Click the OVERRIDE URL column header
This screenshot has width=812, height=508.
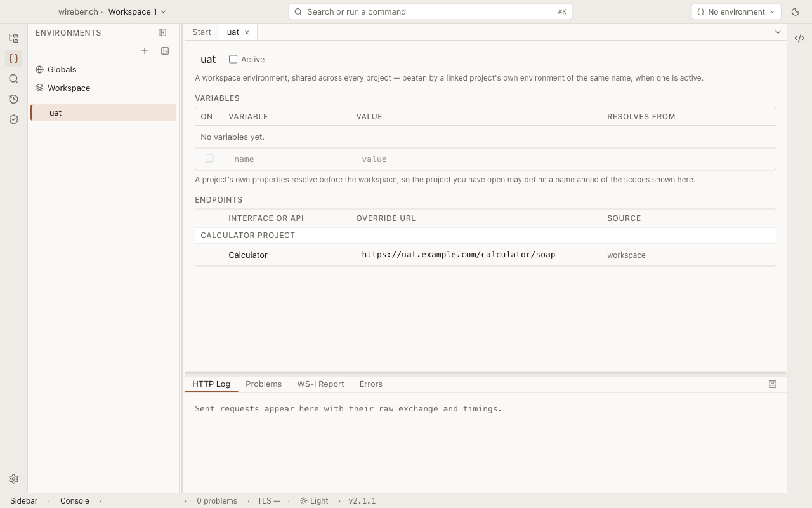(x=386, y=218)
